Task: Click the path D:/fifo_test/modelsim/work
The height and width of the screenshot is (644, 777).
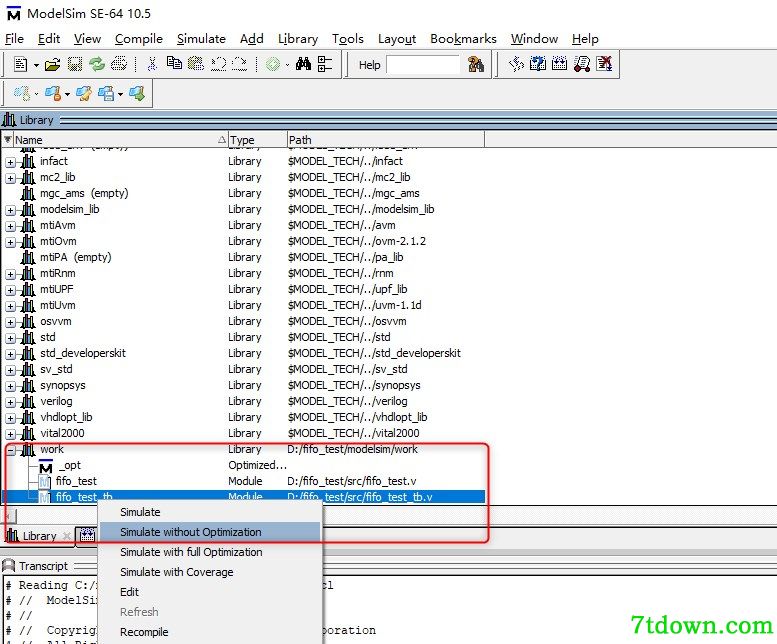Action: (x=352, y=449)
